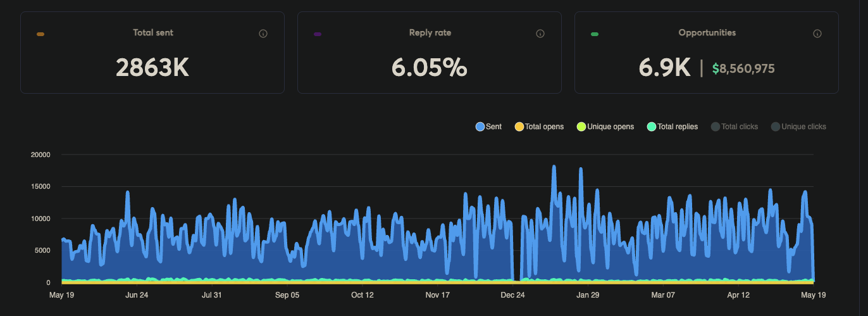868x316 pixels.
Task: Click the green pill marker on Opportunities card
Action: tap(595, 34)
